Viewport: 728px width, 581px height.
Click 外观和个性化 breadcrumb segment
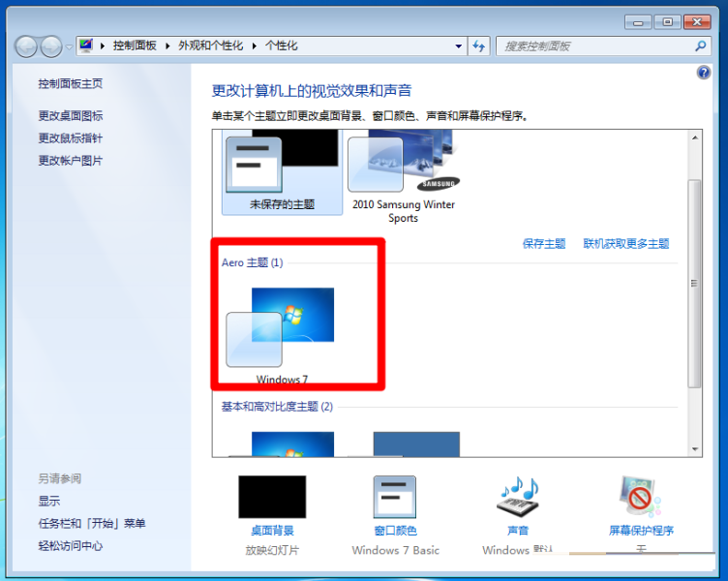tap(210, 46)
